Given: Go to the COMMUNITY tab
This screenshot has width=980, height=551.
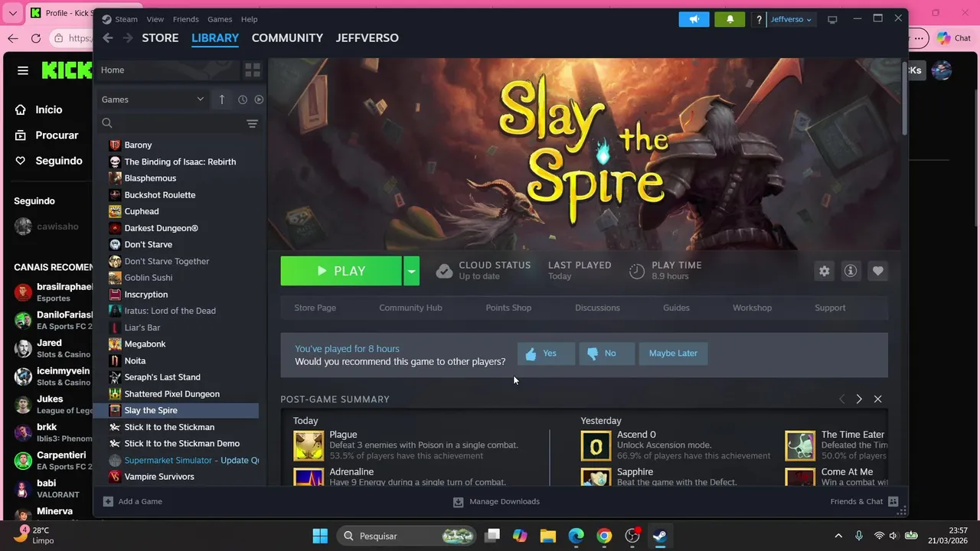Looking at the screenshot, I should (287, 37).
